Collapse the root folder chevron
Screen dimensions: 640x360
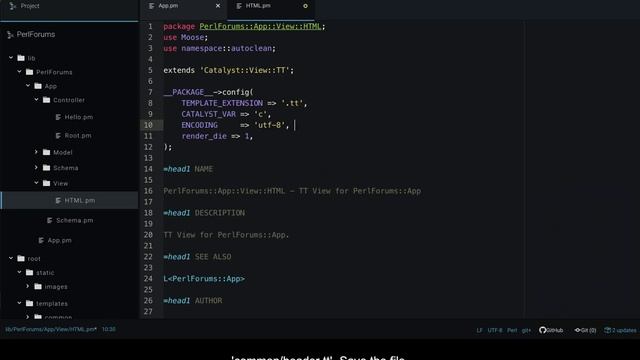click(11, 258)
